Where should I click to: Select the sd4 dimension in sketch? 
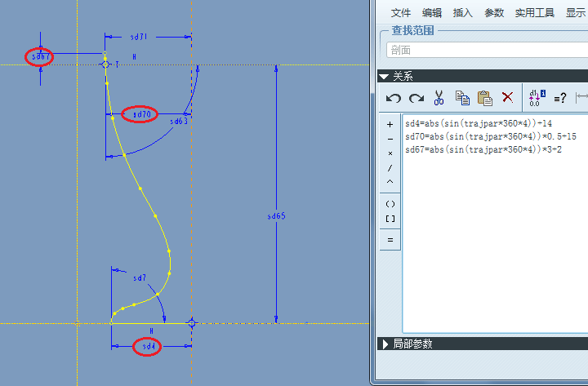[148, 346]
